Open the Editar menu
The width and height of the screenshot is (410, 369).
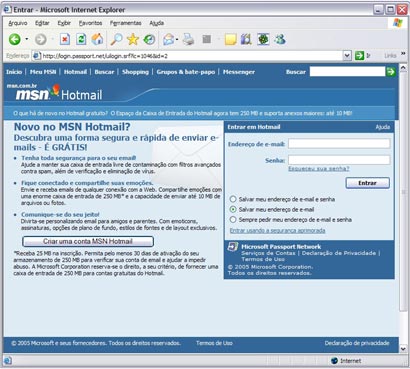pos(42,23)
